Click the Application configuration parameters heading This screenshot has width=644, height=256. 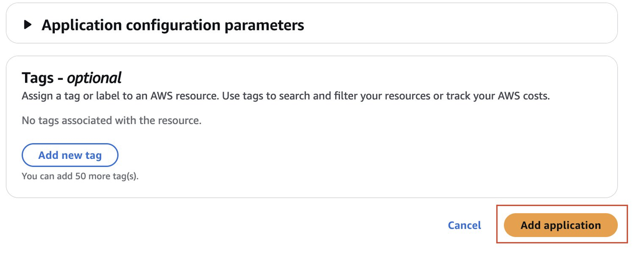[x=172, y=25]
